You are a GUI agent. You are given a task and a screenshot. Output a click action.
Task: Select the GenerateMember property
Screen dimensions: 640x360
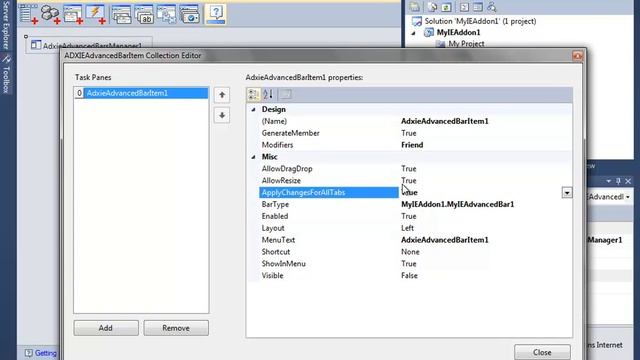pos(291,133)
